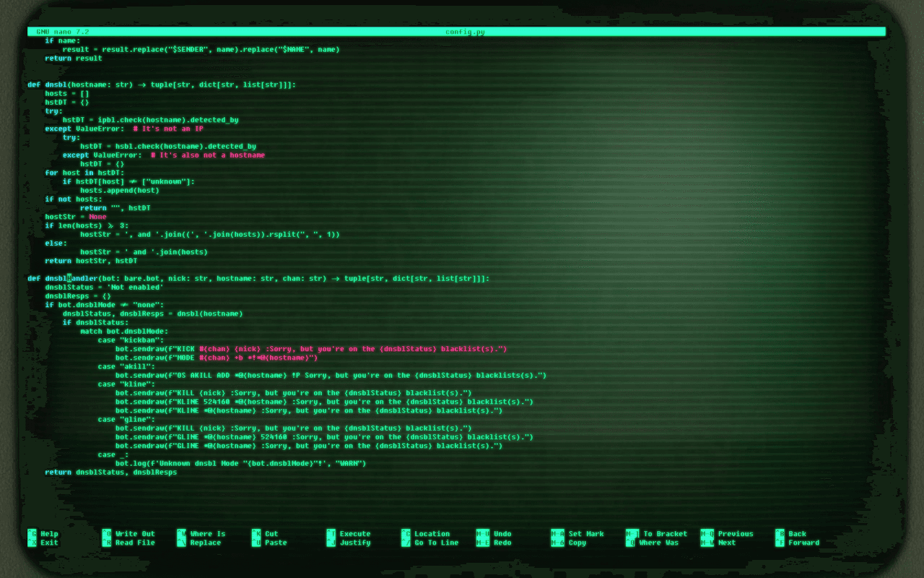Click the Execute shortcut
Viewport: 924px width, 578px height.
354,534
